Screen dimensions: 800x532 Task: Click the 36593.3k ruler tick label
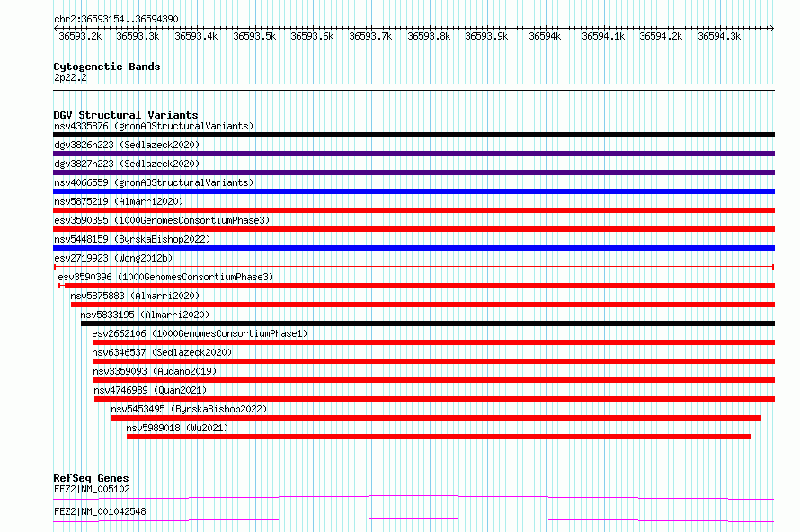tap(138, 36)
